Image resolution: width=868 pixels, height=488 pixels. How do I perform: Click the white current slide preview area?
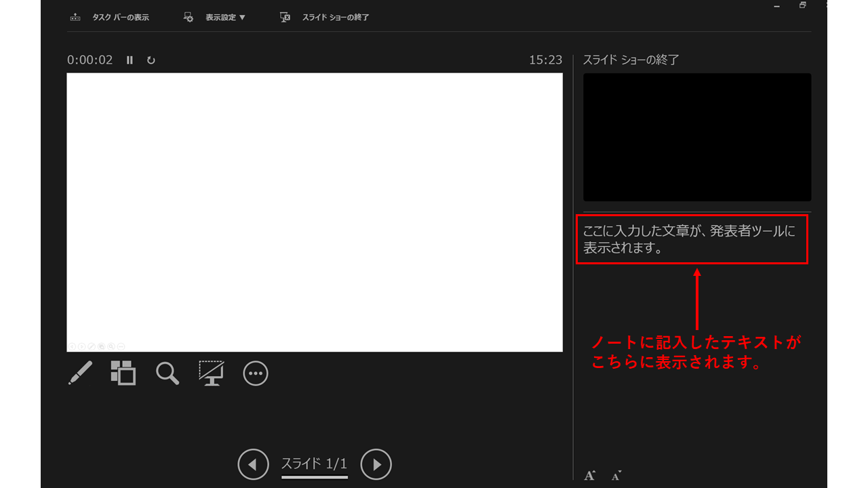tap(315, 212)
